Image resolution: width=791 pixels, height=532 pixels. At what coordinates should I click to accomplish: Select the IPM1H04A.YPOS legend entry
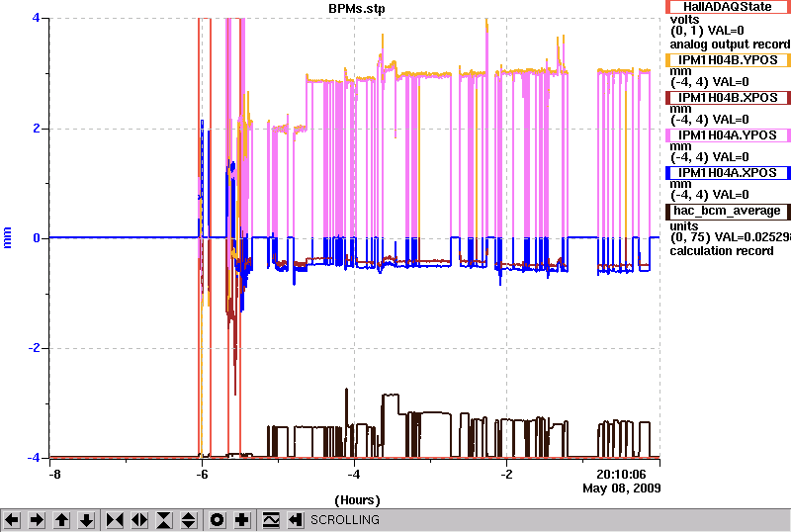728,135
